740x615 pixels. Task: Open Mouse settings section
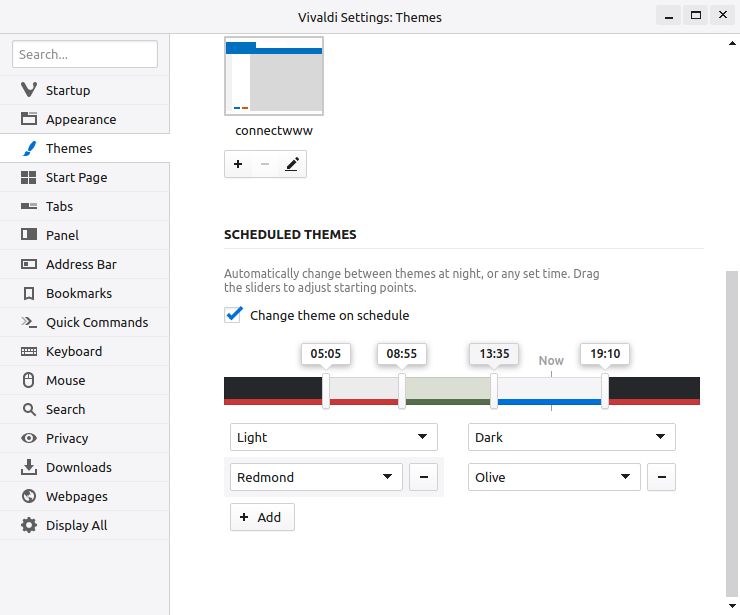click(84, 380)
